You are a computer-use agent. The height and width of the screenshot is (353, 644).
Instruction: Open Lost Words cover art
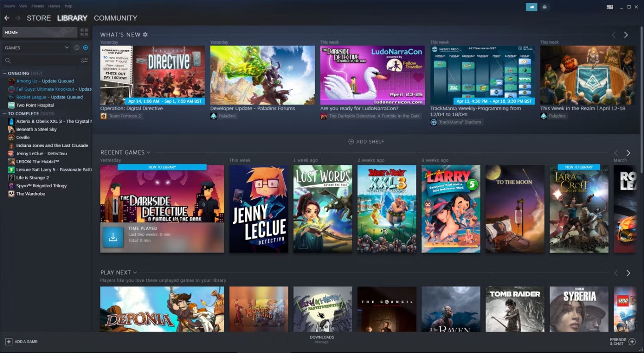[x=323, y=209]
